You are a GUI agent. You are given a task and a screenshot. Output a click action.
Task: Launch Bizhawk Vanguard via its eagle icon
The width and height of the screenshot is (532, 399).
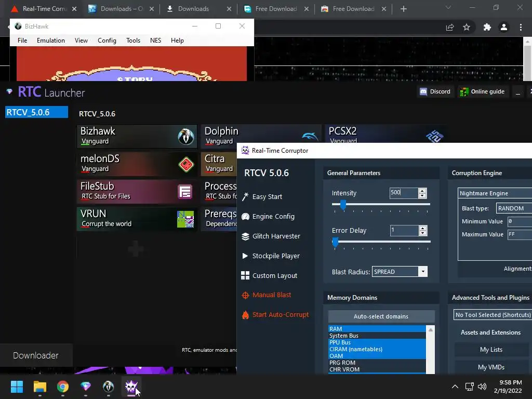[185, 137]
